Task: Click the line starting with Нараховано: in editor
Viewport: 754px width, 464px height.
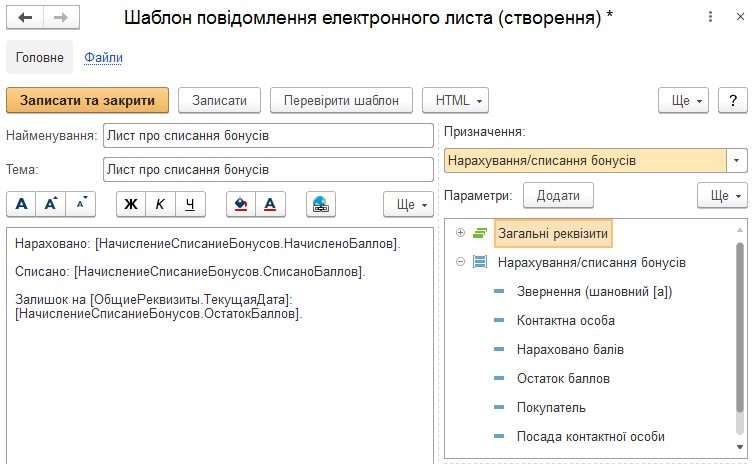Action: [x=208, y=244]
